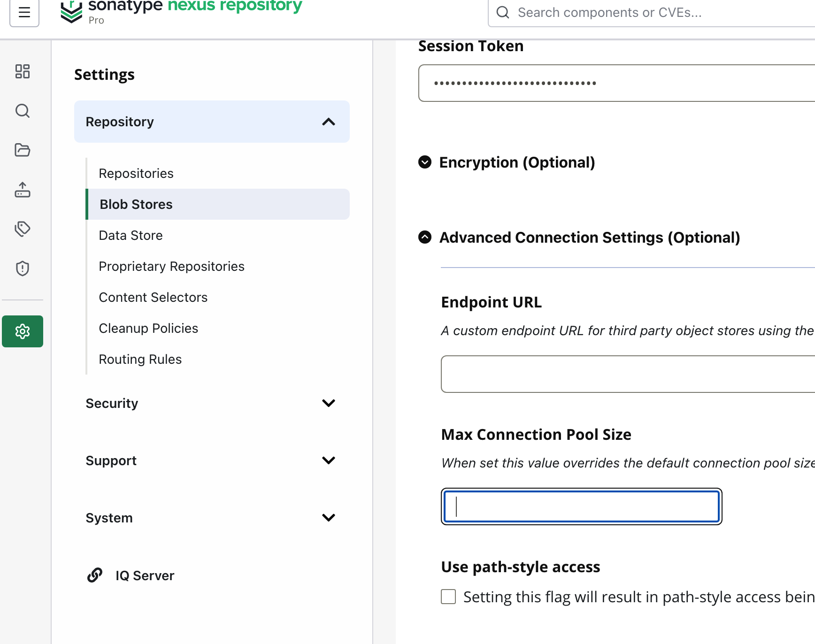Open IQ Server settings
The image size is (815, 644).
click(x=145, y=575)
